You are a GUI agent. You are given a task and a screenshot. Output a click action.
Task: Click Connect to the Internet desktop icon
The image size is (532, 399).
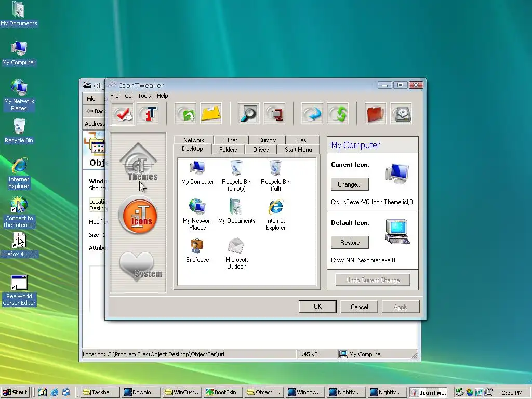tap(19, 212)
